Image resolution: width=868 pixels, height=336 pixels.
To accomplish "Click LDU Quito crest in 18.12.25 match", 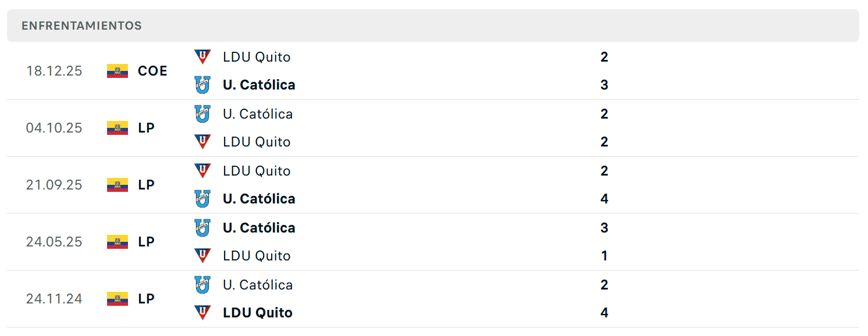I will [202, 57].
